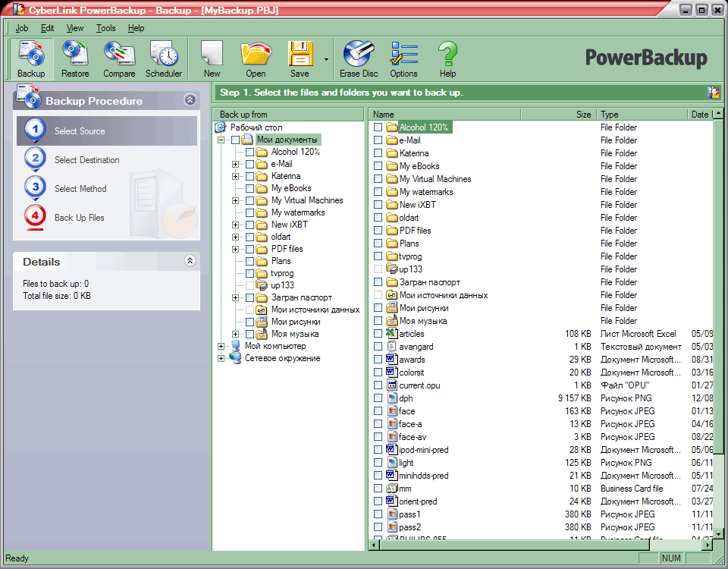The width and height of the screenshot is (728, 569).
Task: Open the Job menu
Action: [x=22, y=28]
